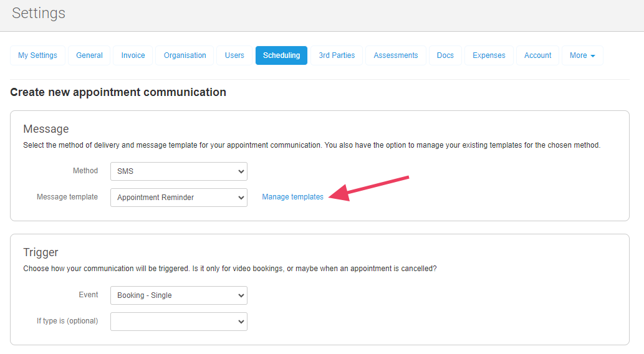This screenshot has height=354, width=644.
Task: Open the My Settings tab
Action: [x=37, y=55]
